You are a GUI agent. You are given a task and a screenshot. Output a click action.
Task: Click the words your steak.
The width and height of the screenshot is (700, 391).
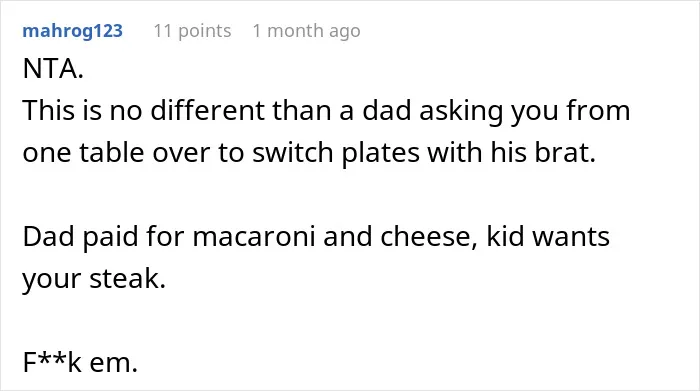pyautogui.click(x=94, y=279)
